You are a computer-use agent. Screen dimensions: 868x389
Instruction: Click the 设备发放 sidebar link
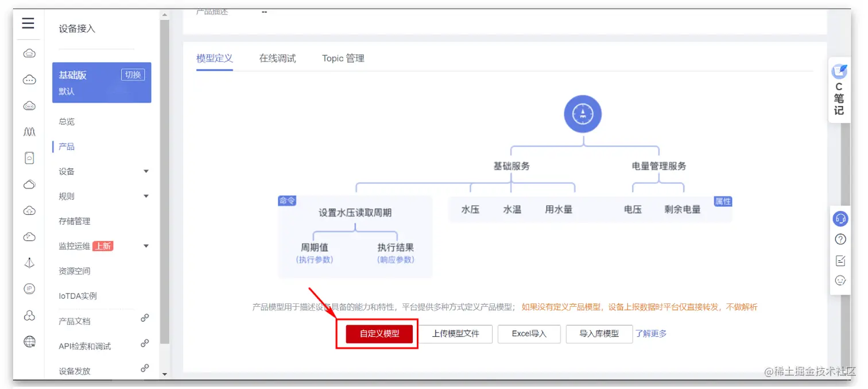(75, 371)
